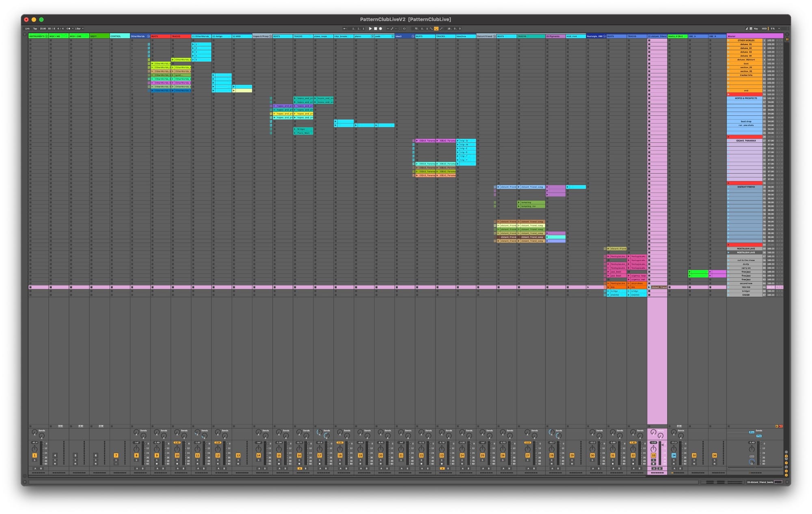Screen dimensions: 812x514
Task: Open the 1 Bar quantization dropdown
Action: coord(79,29)
